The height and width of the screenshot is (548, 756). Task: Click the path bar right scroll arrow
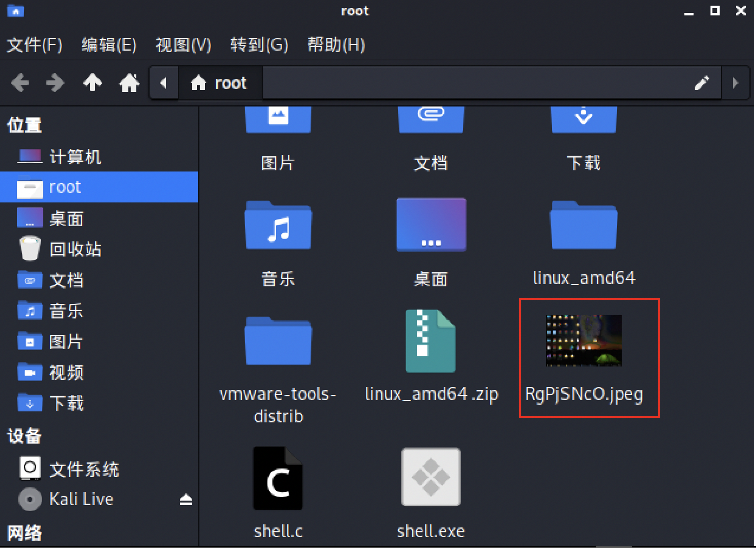pyautogui.click(x=735, y=83)
